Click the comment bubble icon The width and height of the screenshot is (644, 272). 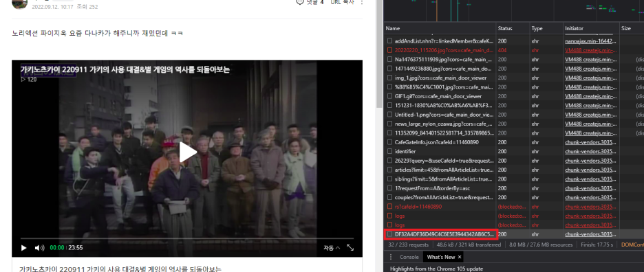(300, 2)
